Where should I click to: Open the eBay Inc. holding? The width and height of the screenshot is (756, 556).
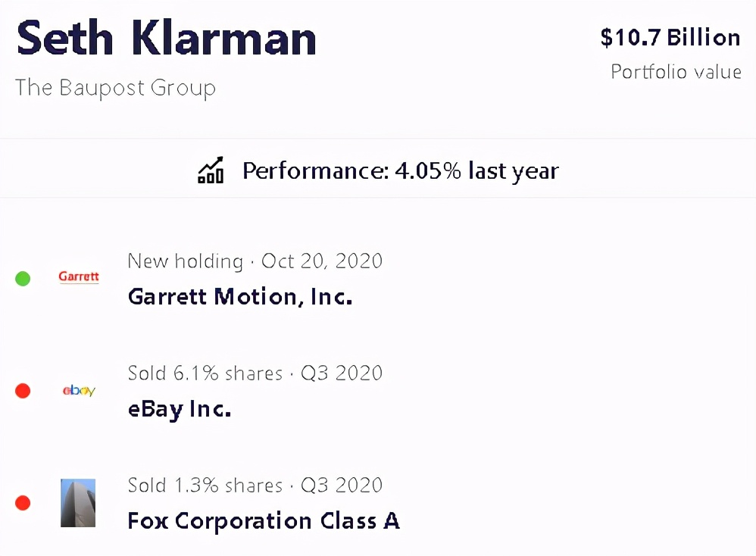180,409
